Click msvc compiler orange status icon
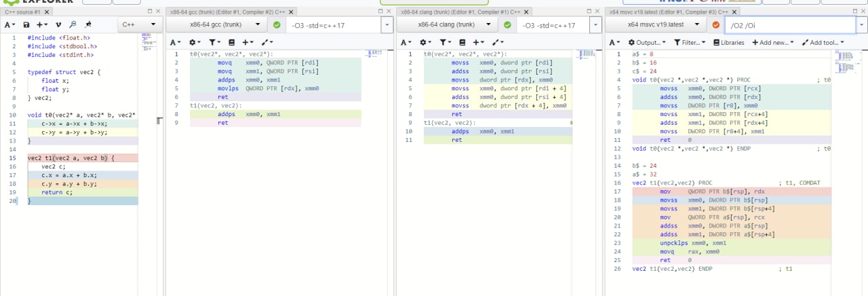 point(715,25)
